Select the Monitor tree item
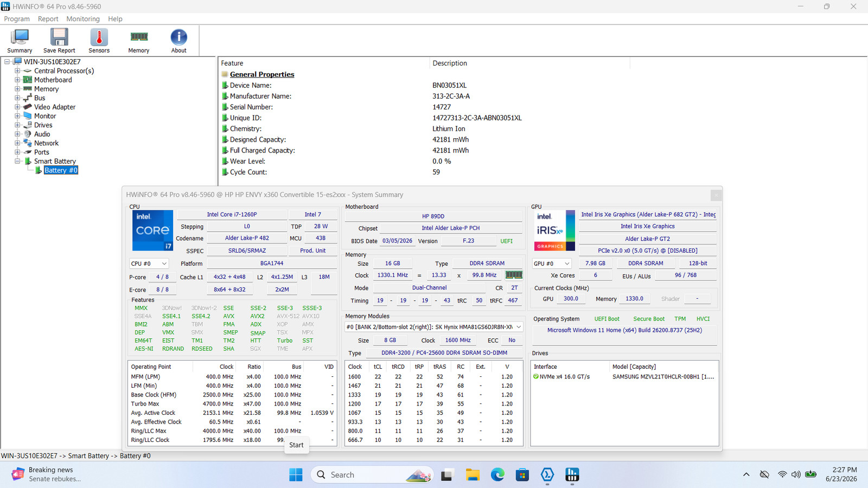The image size is (868, 488). [x=45, y=116]
